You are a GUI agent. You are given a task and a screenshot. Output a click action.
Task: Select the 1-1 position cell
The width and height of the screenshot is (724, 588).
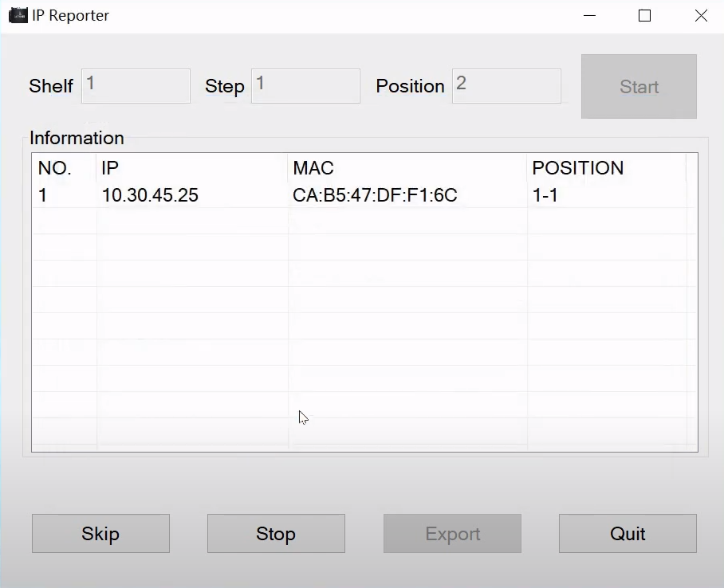pyautogui.click(x=545, y=195)
